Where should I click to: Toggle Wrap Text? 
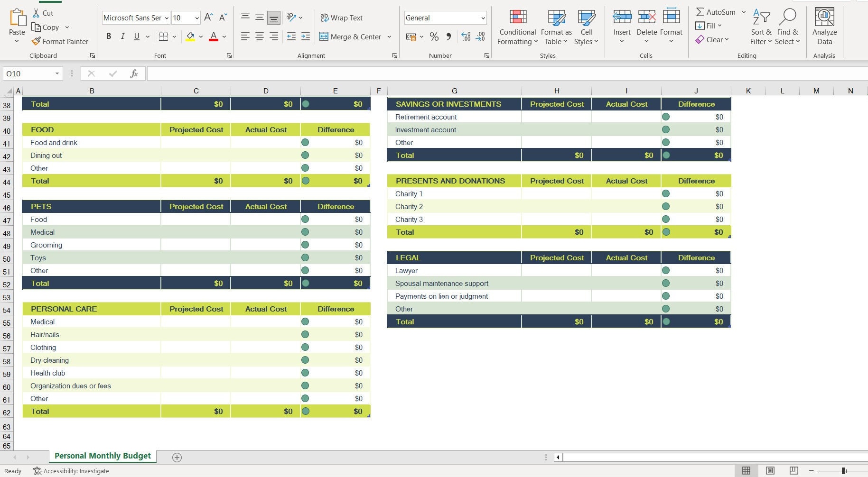pyautogui.click(x=342, y=18)
